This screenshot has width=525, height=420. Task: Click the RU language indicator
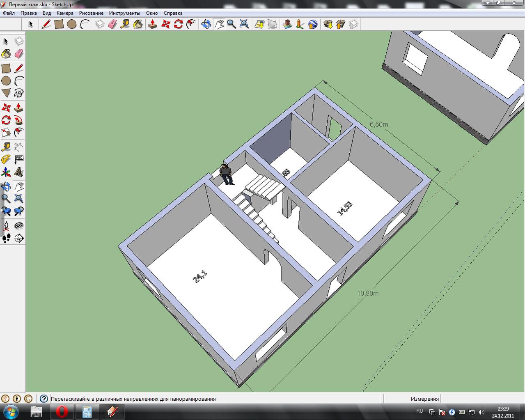[420, 411]
